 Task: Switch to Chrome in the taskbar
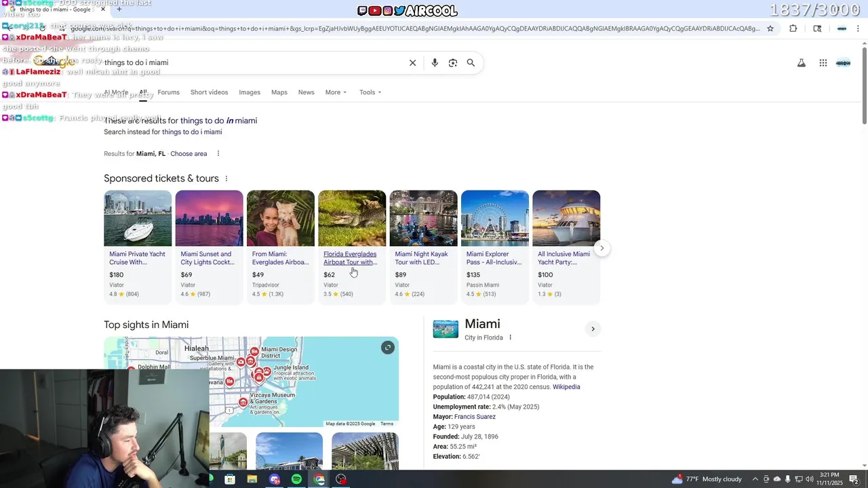click(319, 479)
